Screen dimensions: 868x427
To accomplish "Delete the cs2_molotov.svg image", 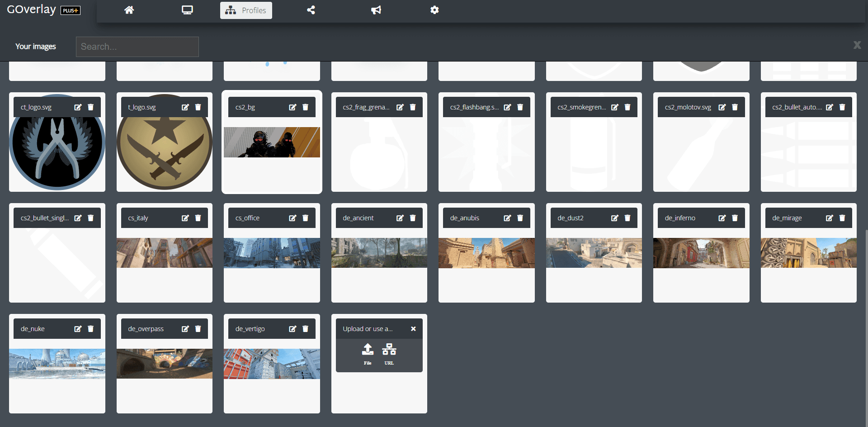I will click(735, 107).
